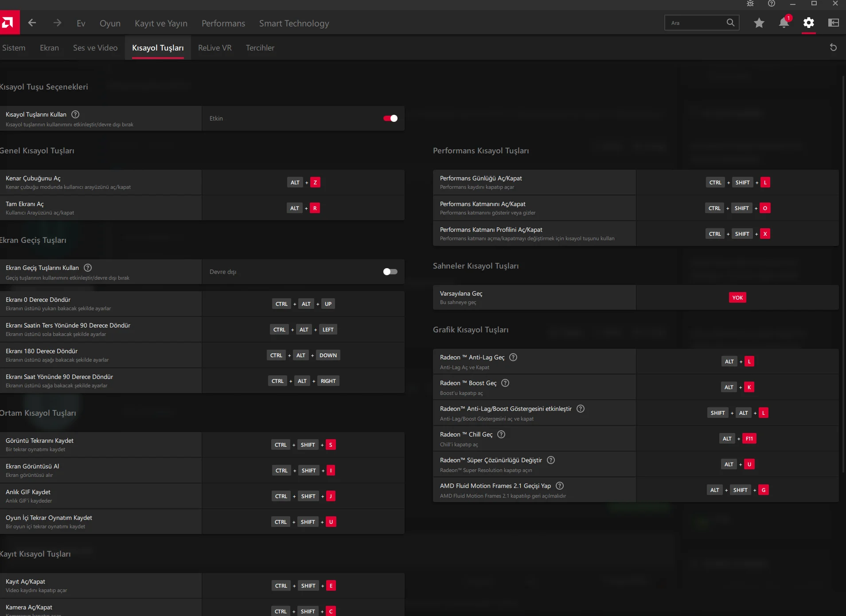Edit the Ekranı 0 Derece Döndür hotkey

[304, 304]
